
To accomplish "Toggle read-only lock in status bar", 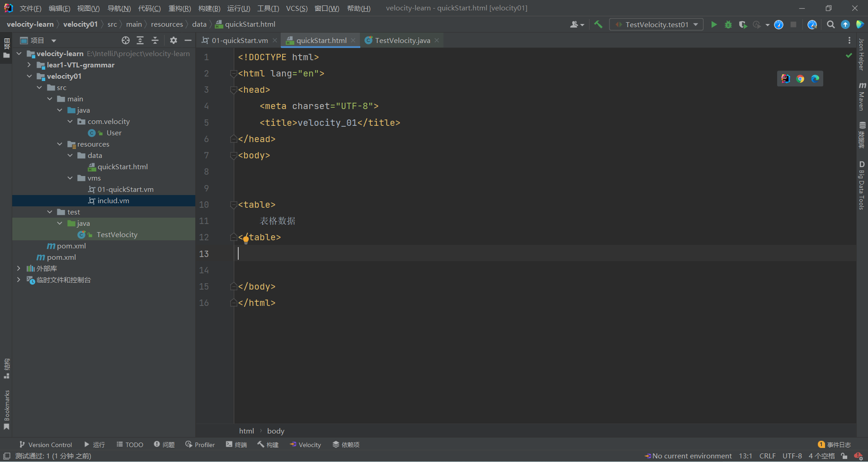I will (x=844, y=456).
